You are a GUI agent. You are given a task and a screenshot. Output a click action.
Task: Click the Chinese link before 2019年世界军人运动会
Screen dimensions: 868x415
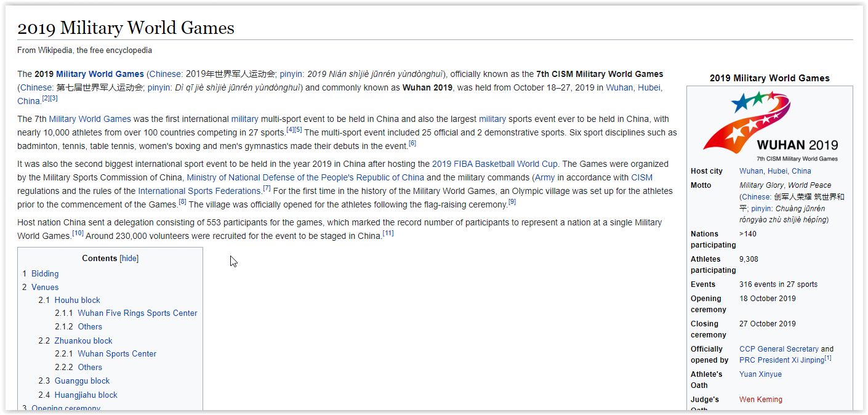tap(165, 74)
